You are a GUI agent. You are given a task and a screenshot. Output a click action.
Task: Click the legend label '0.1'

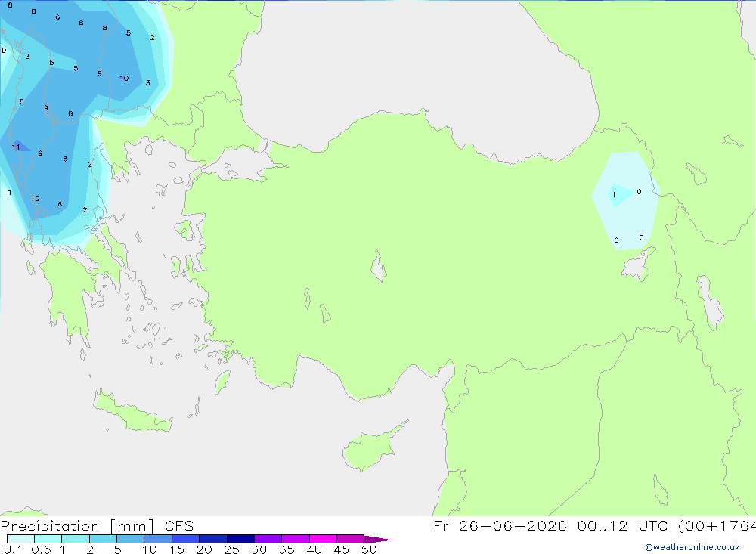[13, 549]
